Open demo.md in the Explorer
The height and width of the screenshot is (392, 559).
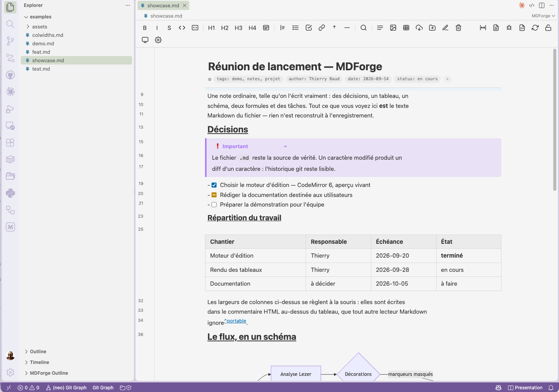point(76,43)
